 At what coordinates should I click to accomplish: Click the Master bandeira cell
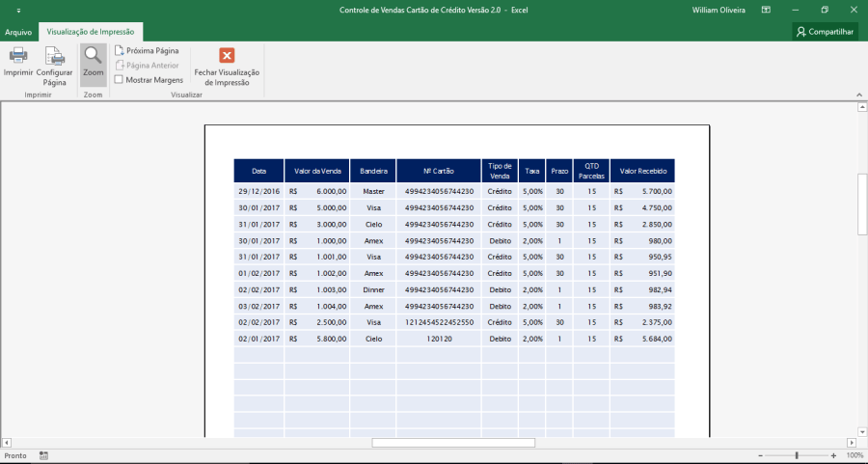[x=373, y=192]
